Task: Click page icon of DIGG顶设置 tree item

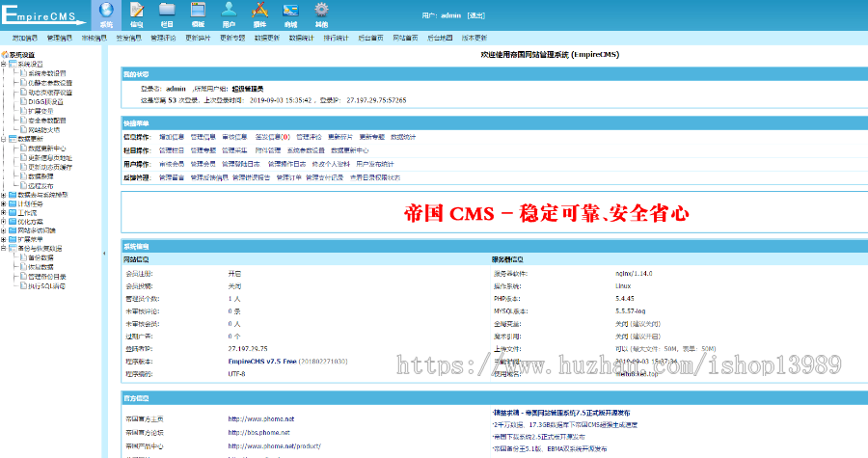Action: click(23, 101)
